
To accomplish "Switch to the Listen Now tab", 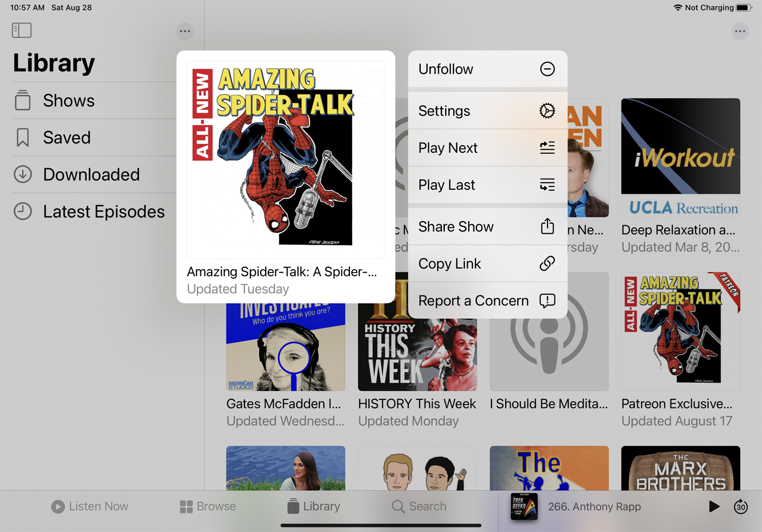I will tap(90, 506).
